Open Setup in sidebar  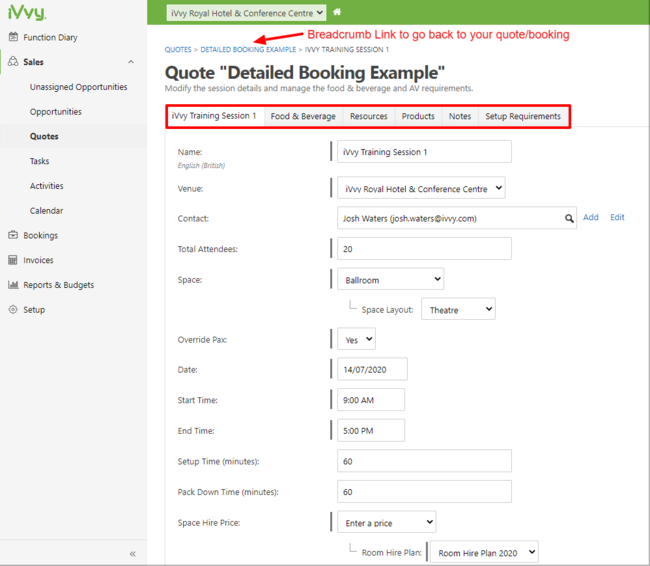point(34,310)
